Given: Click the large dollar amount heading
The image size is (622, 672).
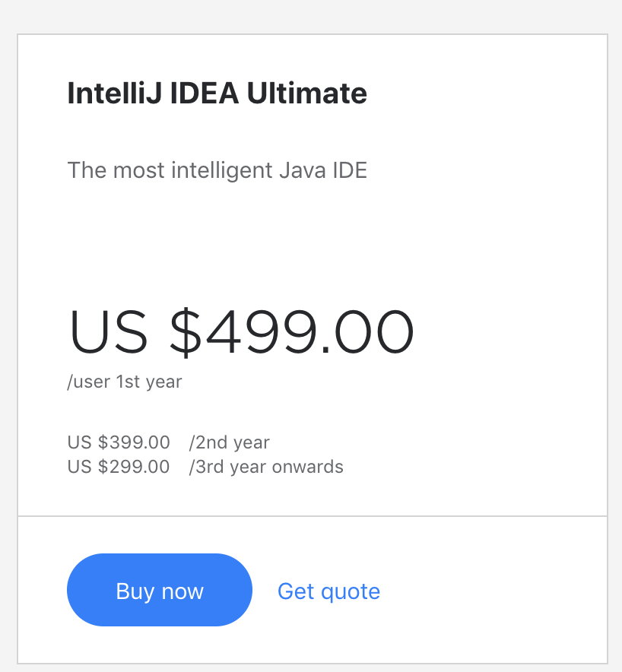Looking at the screenshot, I should 240,331.
